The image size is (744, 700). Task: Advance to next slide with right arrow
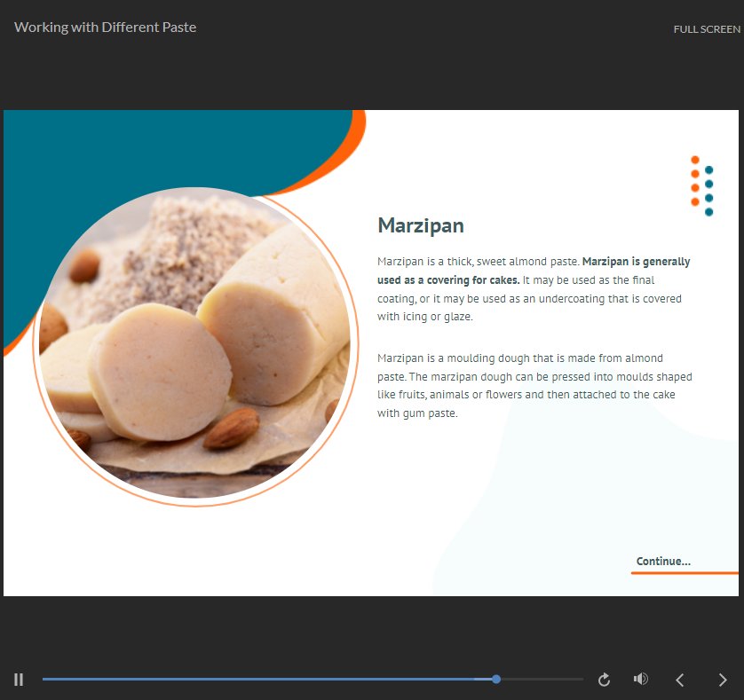pos(723,680)
